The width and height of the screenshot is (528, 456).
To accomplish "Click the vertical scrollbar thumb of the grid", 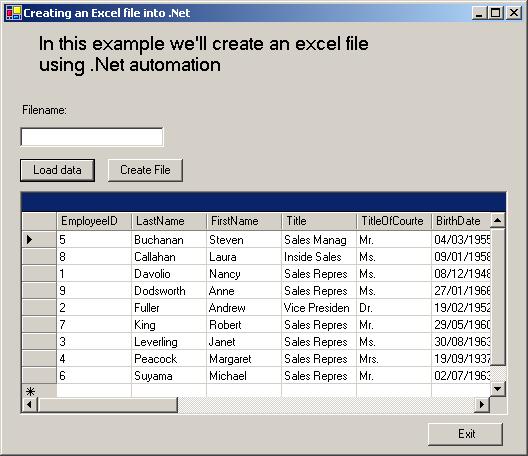I will (x=498, y=297).
